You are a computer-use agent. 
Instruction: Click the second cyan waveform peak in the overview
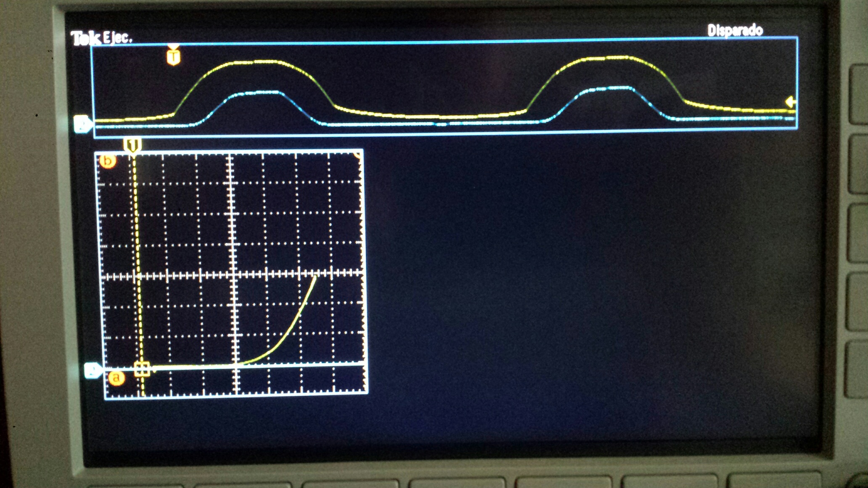coord(610,88)
